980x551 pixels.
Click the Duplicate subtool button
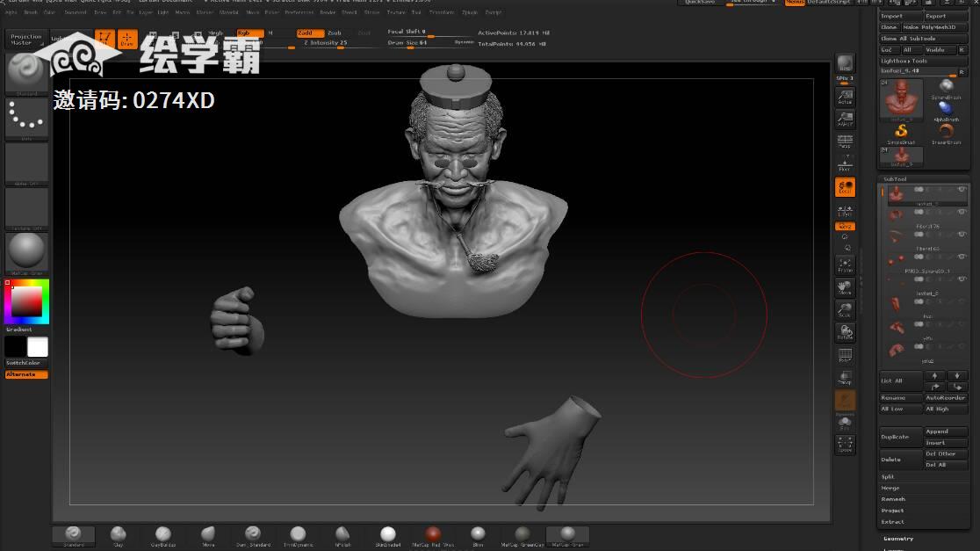point(901,437)
